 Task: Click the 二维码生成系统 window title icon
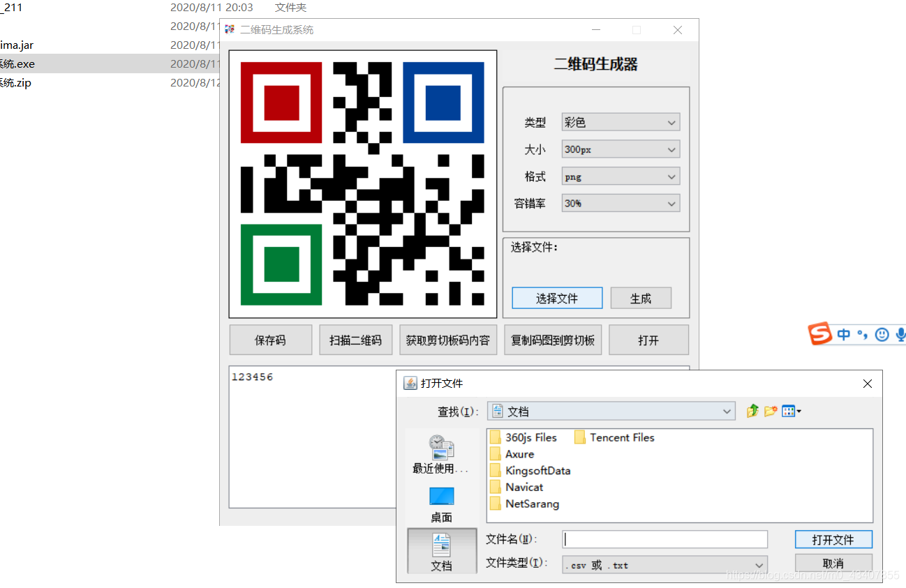click(x=230, y=29)
